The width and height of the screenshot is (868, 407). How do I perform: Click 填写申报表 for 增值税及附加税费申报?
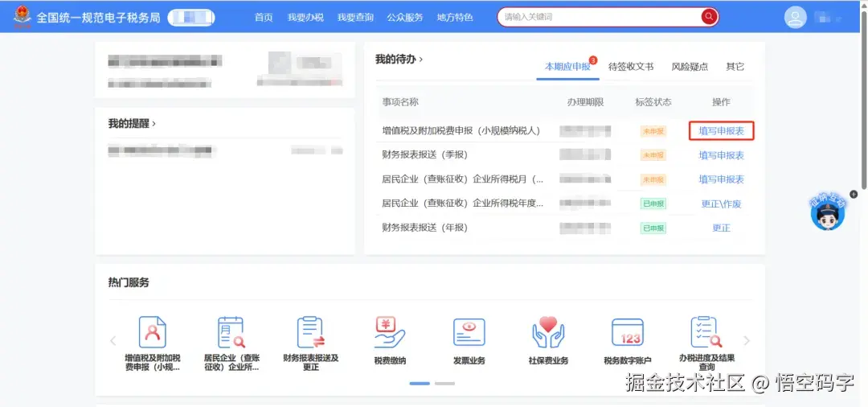click(721, 131)
